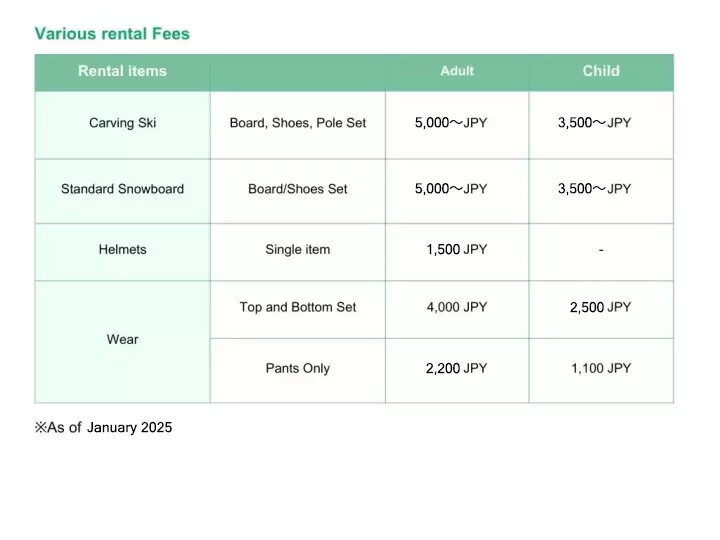Viewport: 720px width, 540px height.
Task: Click the "Adult" column header
Action: click(457, 71)
